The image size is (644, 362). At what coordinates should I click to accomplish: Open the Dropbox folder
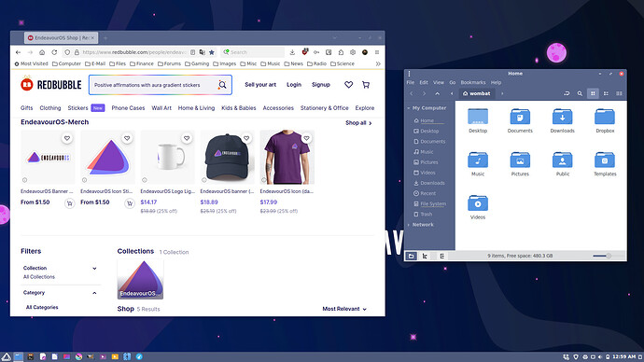605,120
